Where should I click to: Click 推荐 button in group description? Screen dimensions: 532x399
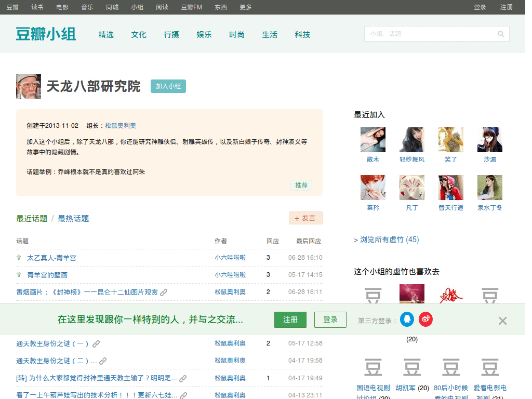tap(301, 185)
